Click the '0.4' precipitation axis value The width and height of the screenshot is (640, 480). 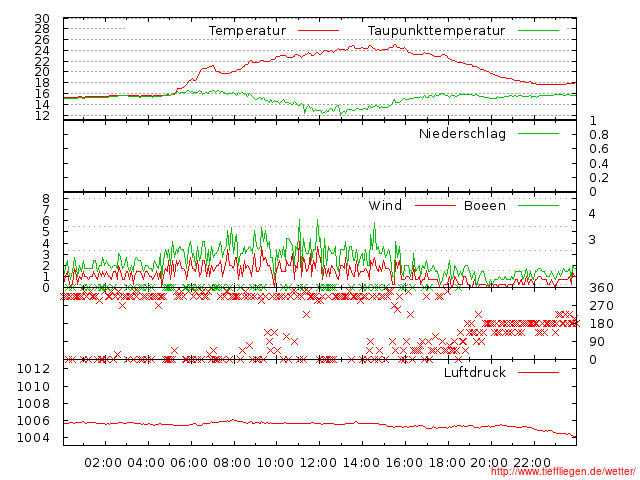click(x=599, y=164)
